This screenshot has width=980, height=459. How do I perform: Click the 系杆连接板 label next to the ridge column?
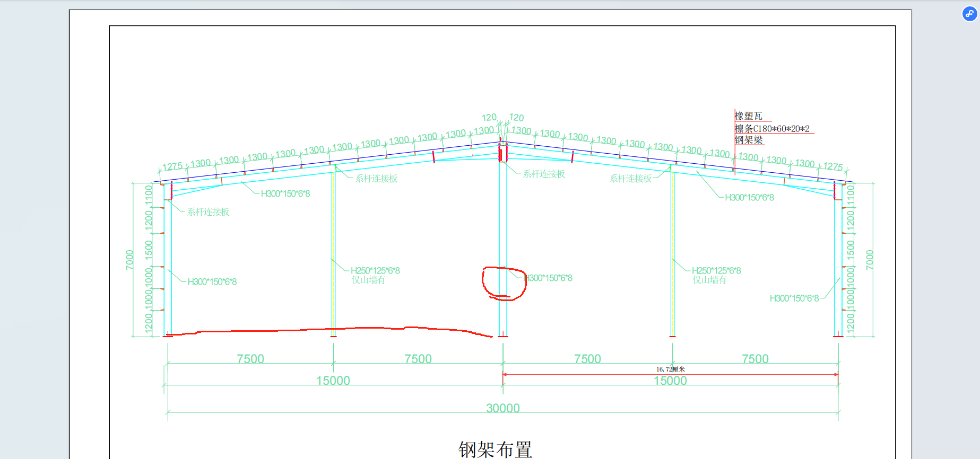[x=544, y=174]
